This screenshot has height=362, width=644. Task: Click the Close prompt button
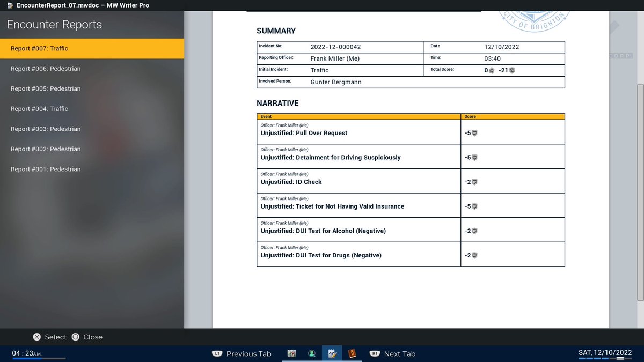(x=87, y=337)
